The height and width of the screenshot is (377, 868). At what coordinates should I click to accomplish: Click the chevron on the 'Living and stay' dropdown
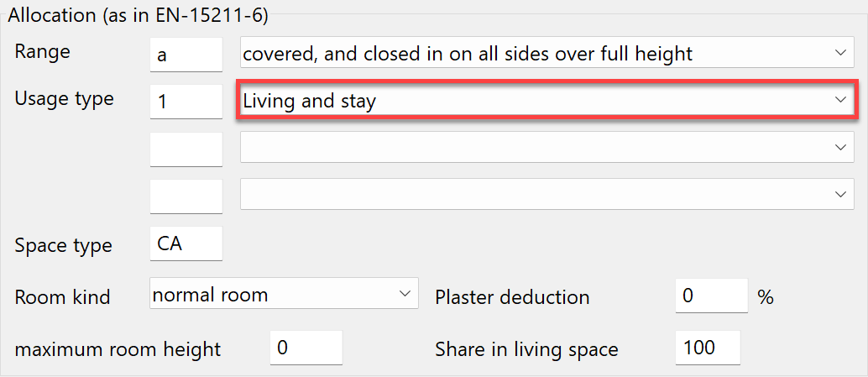(841, 101)
